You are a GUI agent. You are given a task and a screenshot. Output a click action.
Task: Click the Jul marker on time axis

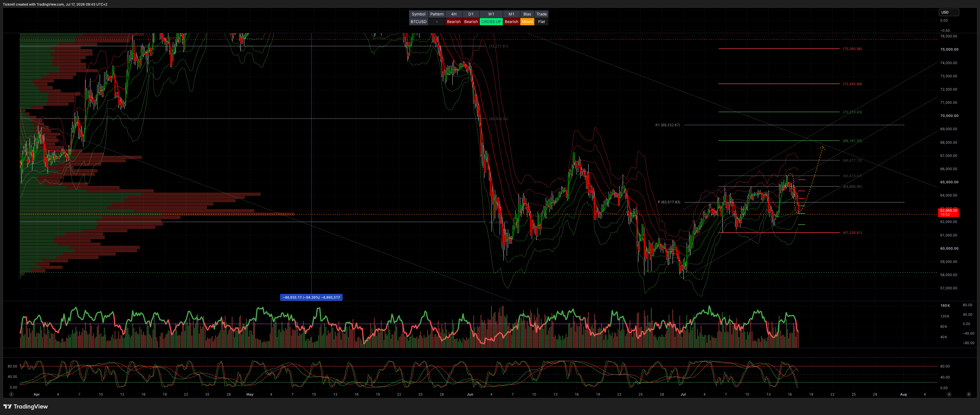(683, 394)
